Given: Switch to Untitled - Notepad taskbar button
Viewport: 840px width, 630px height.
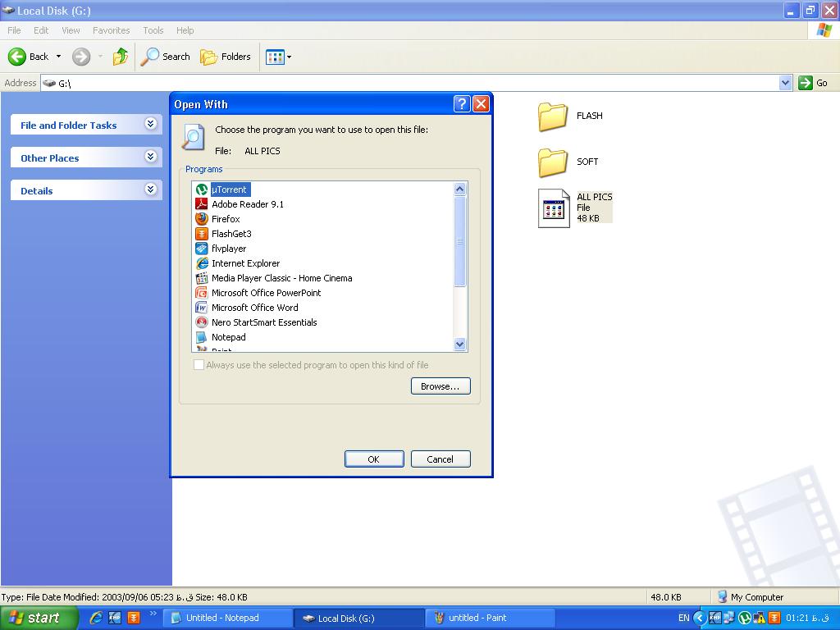Looking at the screenshot, I should [x=227, y=618].
